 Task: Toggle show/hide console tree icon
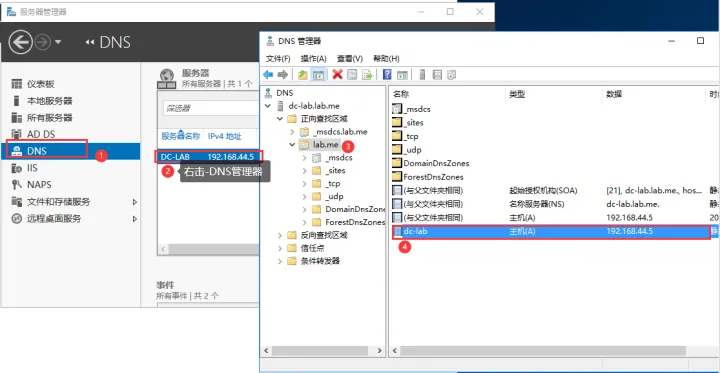coord(318,75)
